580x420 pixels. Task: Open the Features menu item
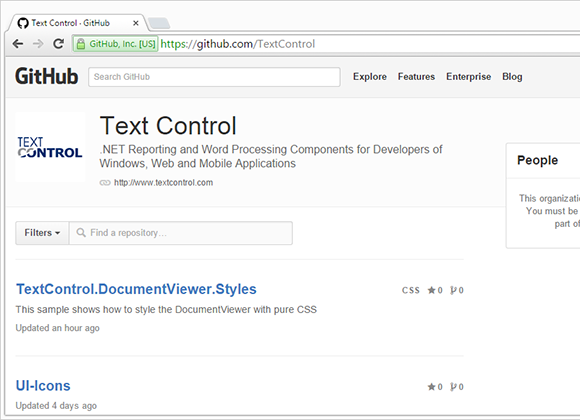tap(416, 77)
